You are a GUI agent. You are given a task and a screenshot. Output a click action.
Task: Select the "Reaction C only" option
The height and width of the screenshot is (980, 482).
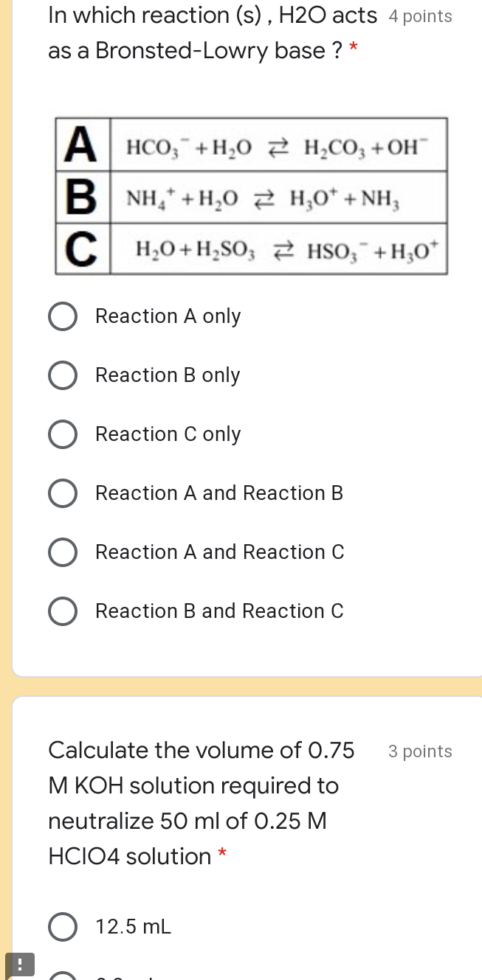click(63, 434)
